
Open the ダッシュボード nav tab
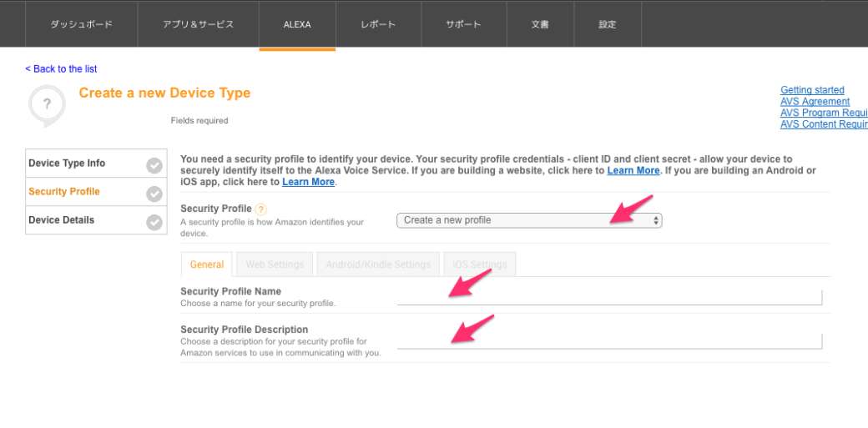point(82,24)
